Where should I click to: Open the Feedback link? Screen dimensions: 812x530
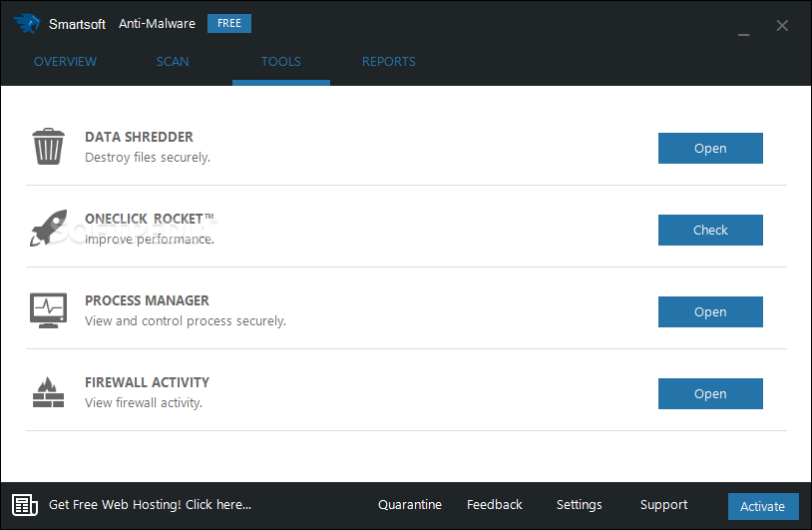tap(495, 505)
